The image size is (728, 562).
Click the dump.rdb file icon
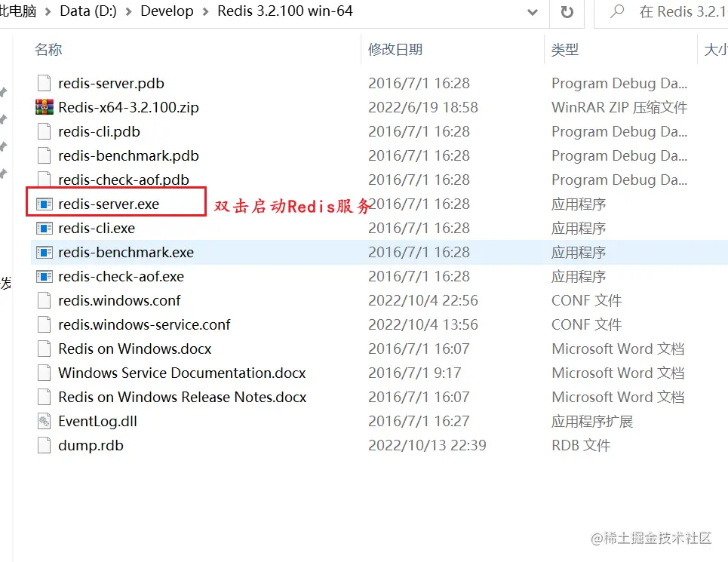[x=44, y=446]
